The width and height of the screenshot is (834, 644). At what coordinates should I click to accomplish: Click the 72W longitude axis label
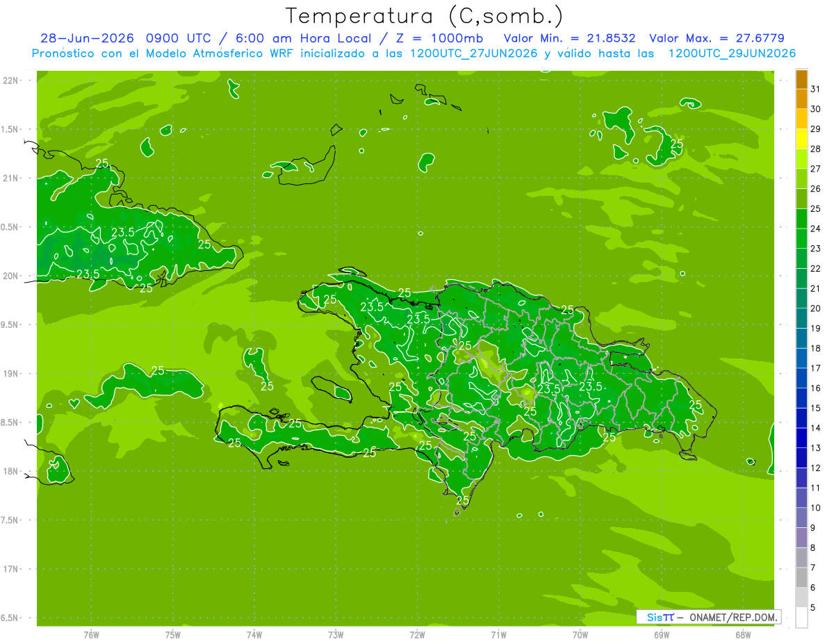(x=417, y=634)
